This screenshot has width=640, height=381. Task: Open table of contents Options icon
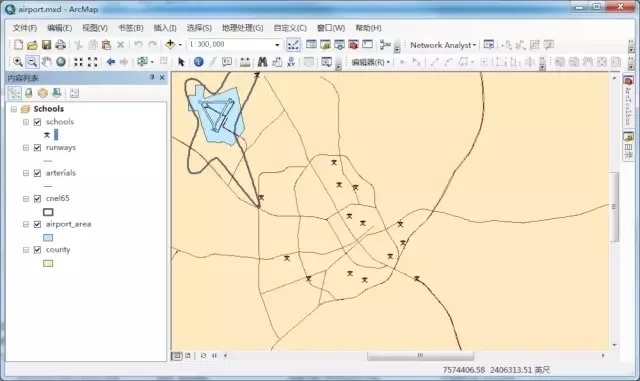[74, 93]
